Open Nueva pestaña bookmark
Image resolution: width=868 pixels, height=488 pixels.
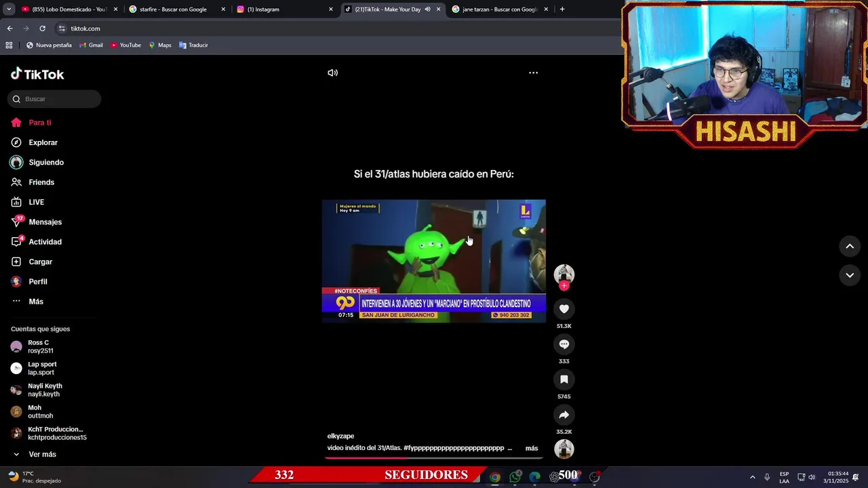(x=49, y=45)
